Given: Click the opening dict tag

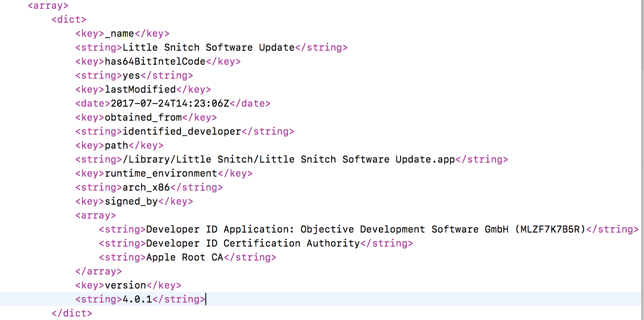Looking at the screenshot, I should coord(69,20).
